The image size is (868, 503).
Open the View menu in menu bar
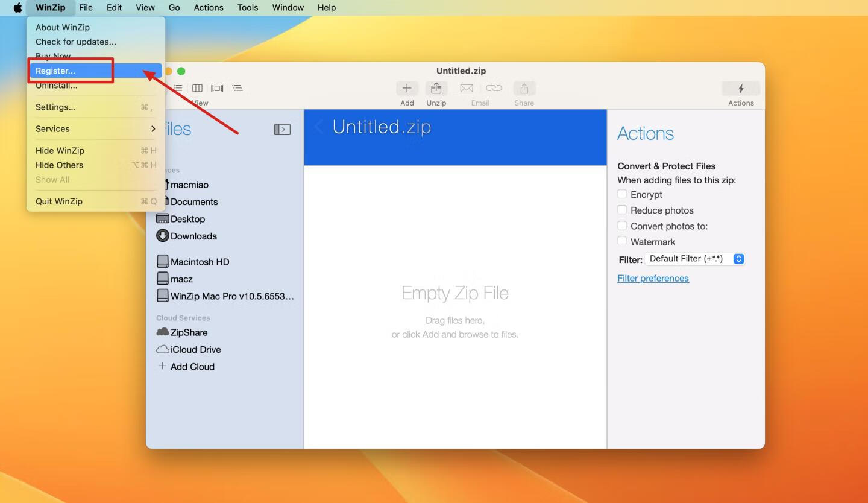145,7
